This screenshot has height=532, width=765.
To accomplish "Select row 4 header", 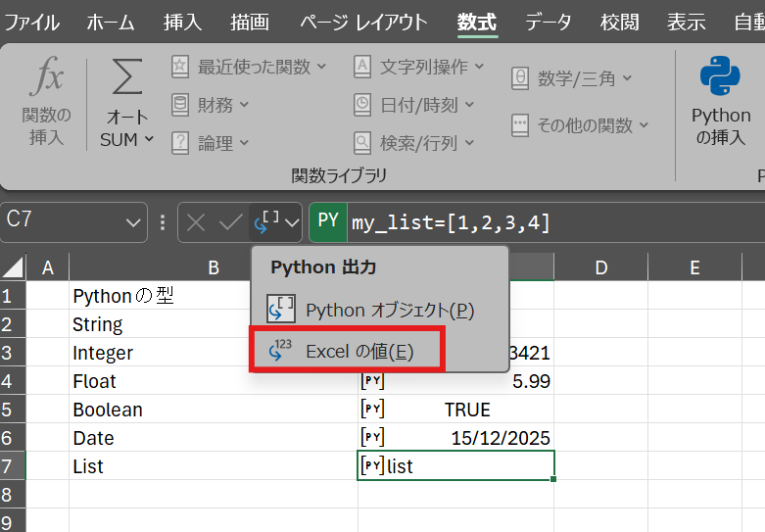I will click(x=12, y=381).
